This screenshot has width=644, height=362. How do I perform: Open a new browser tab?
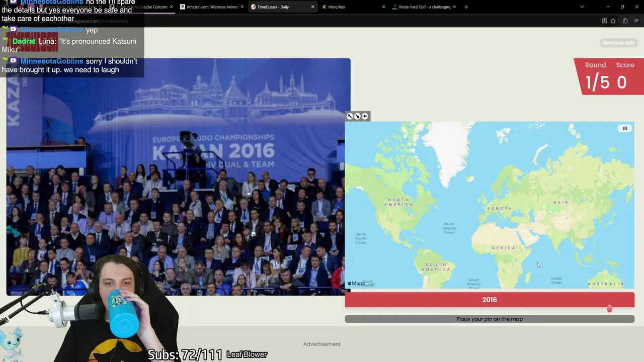[466, 7]
